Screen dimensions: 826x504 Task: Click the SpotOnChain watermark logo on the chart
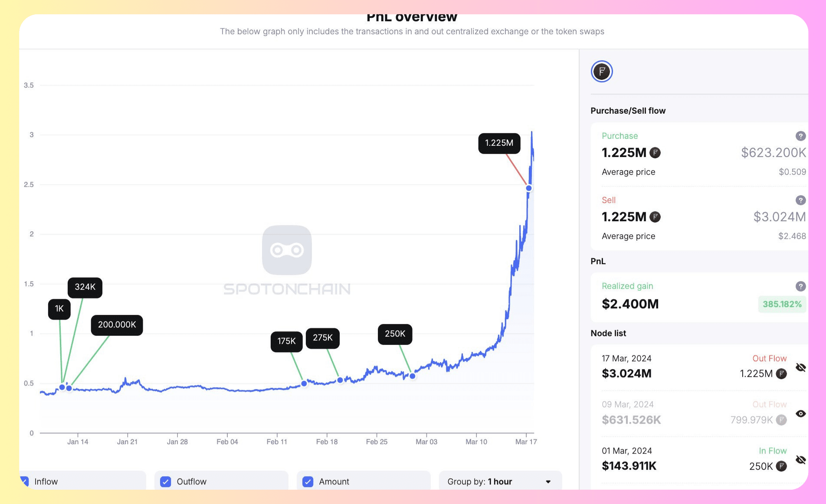[x=287, y=251]
